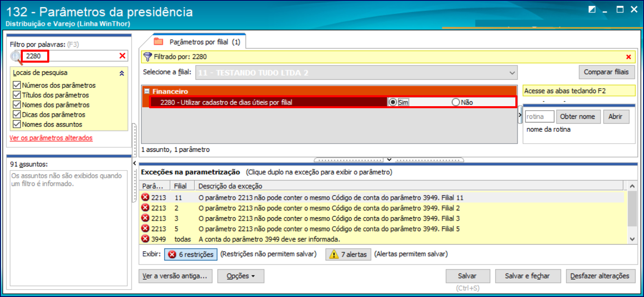644x297 pixels.
Task: Click the rotina input field
Action: [539, 116]
